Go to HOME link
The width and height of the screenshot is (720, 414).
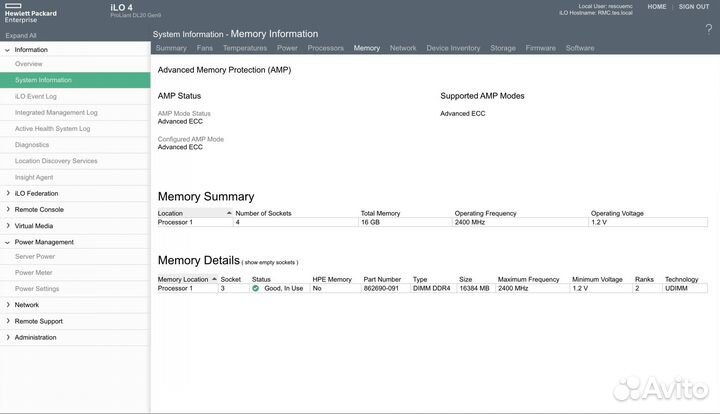coord(657,6)
